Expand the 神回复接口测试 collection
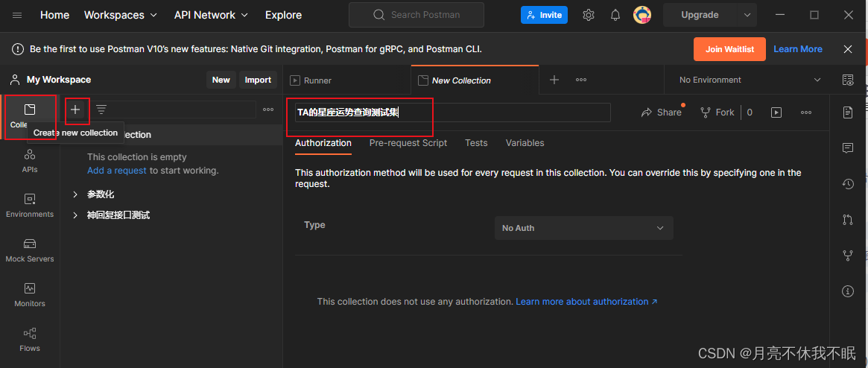Screen dimensions: 868x368 [75, 215]
